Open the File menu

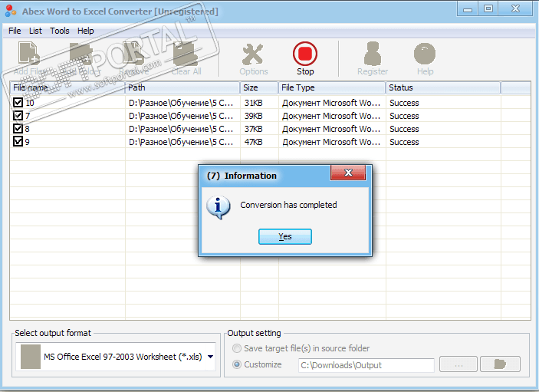point(15,31)
